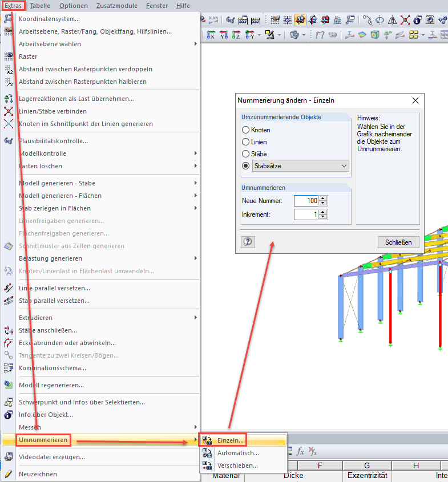Click column G header in the table

pos(367,465)
